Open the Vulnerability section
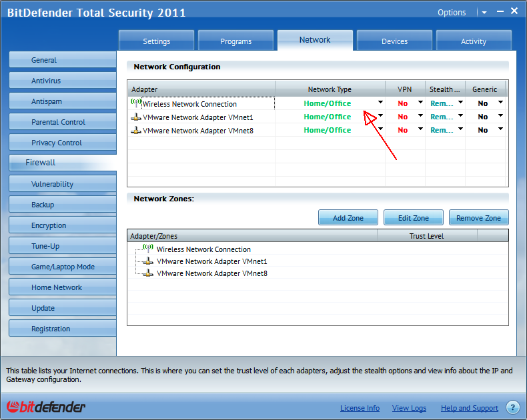 click(63, 184)
